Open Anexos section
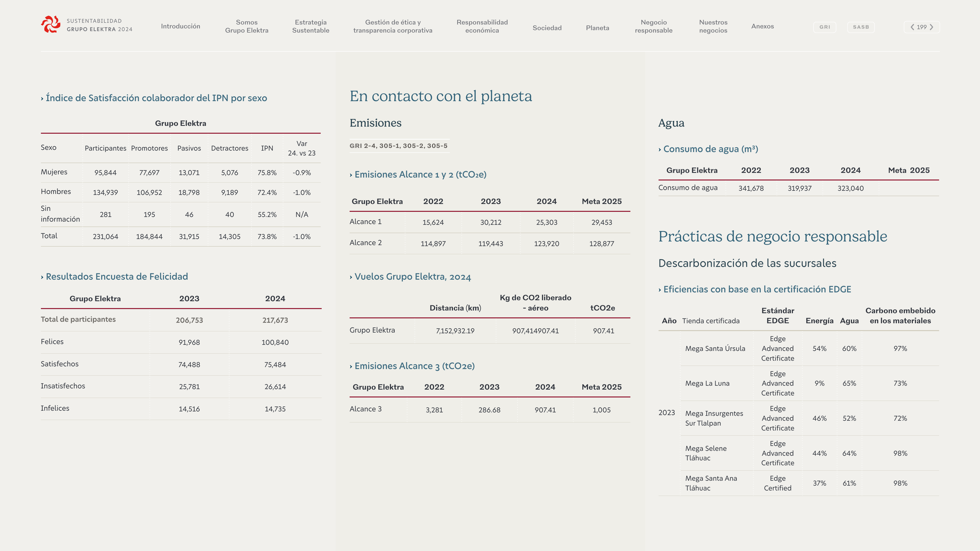This screenshot has height=551, width=980. (762, 26)
